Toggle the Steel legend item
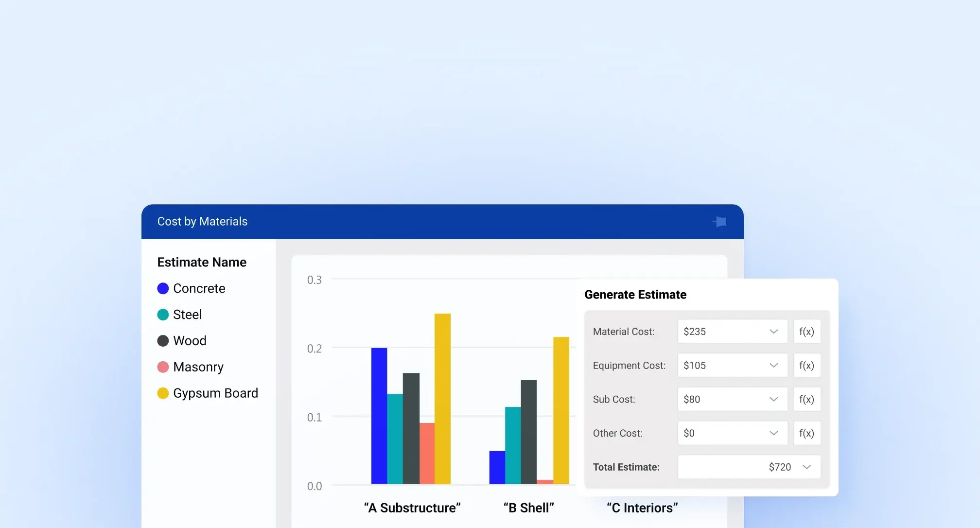The width and height of the screenshot is (980, 528). point(187,315)
